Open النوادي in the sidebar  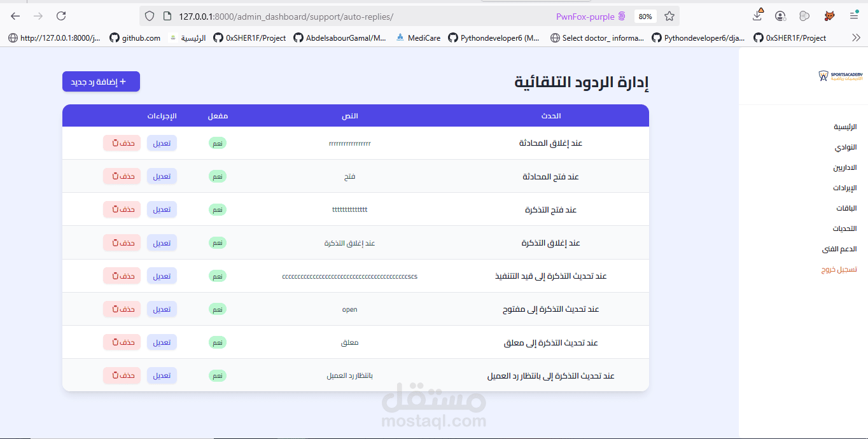point(846,147)
